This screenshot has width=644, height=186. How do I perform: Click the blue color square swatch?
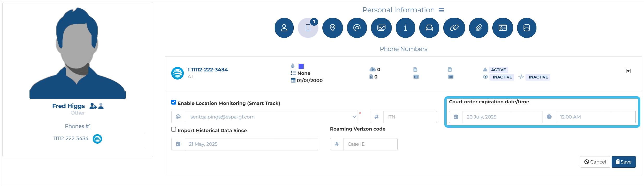pyautogui.click(x=301, y=66)
